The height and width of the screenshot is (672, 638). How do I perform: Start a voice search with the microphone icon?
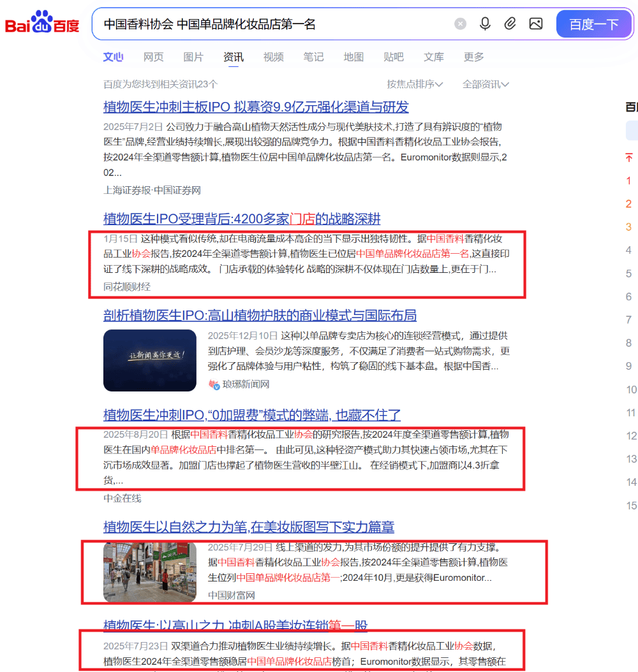pos(485,23)
